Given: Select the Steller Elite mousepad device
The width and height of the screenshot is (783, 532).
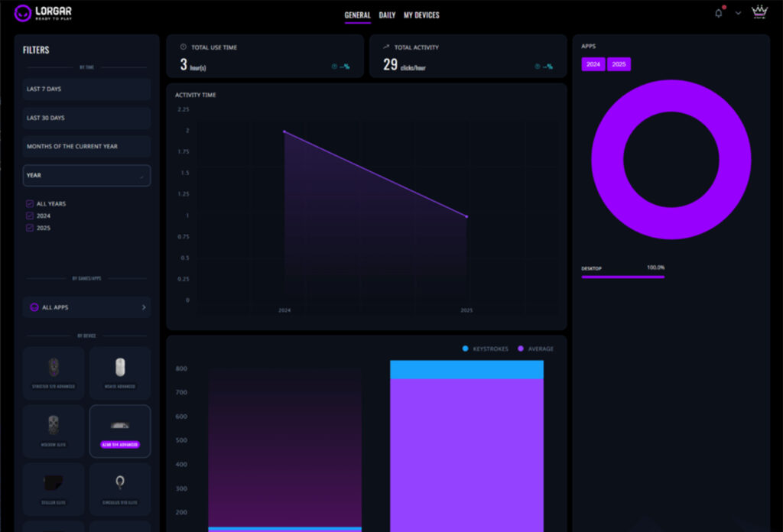Looking at the screenshot, I should coord(54,488).
